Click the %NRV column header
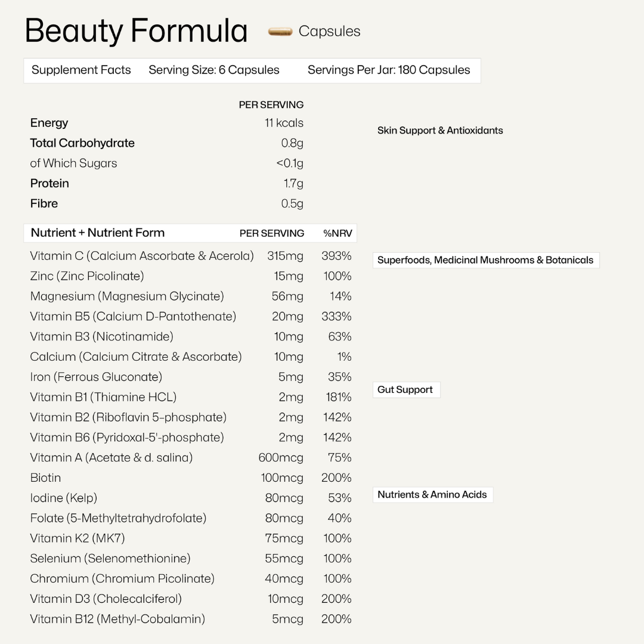Viewport: 644px width, 644px height. 337,233
